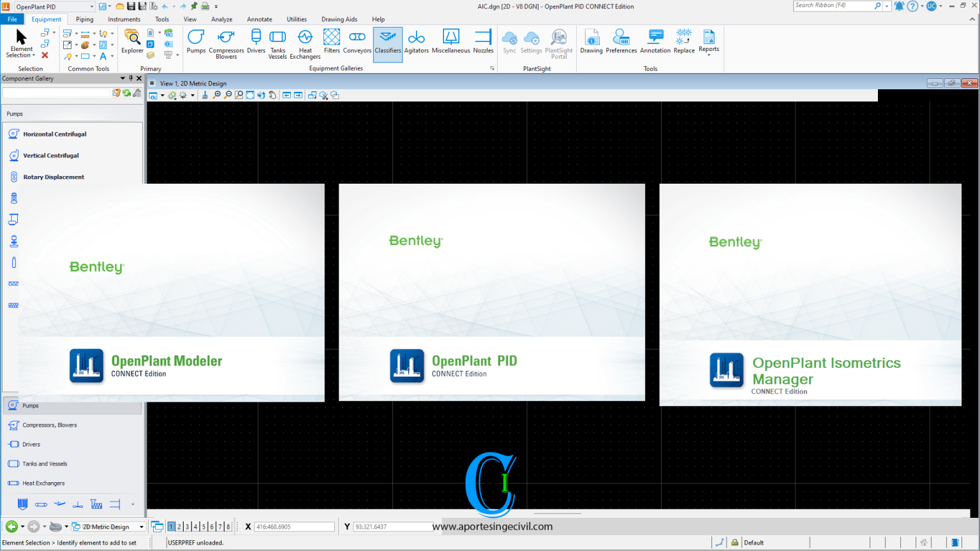Toggle view 1 button in status bar

click(x=171, y=527)
